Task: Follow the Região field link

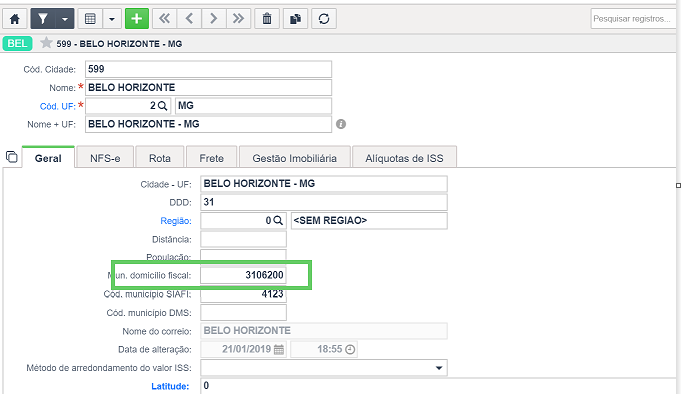Action: pyautogui.click(x=176, y=221)
